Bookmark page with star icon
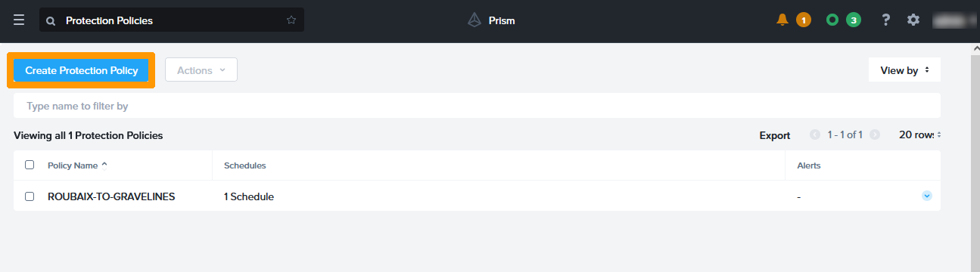The width and height of the screenshot is (980, 272). coord(291,20)
